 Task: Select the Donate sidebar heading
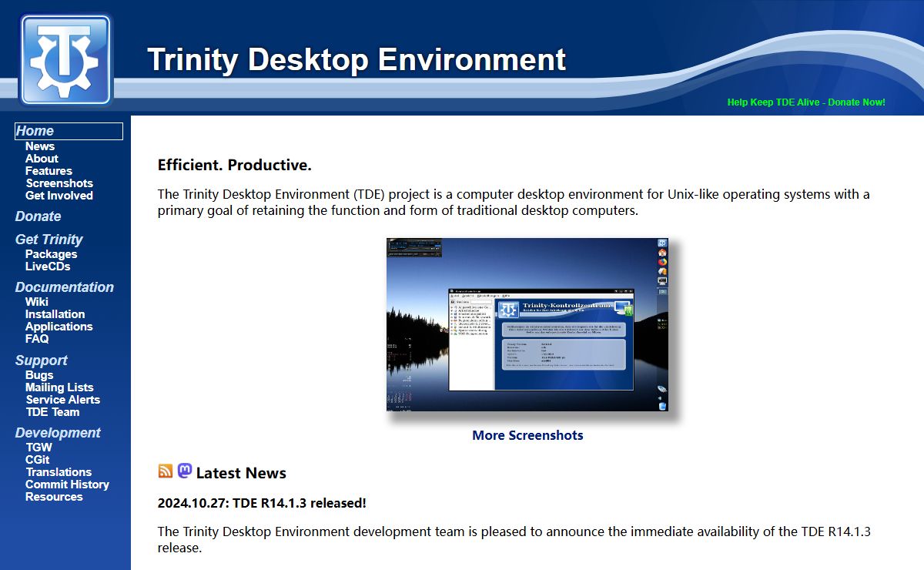pos(38,216)
